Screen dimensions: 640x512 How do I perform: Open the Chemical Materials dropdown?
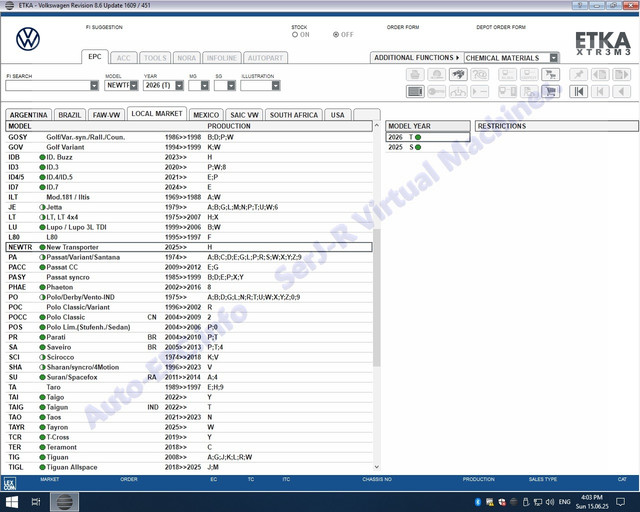tap(553, 58)
